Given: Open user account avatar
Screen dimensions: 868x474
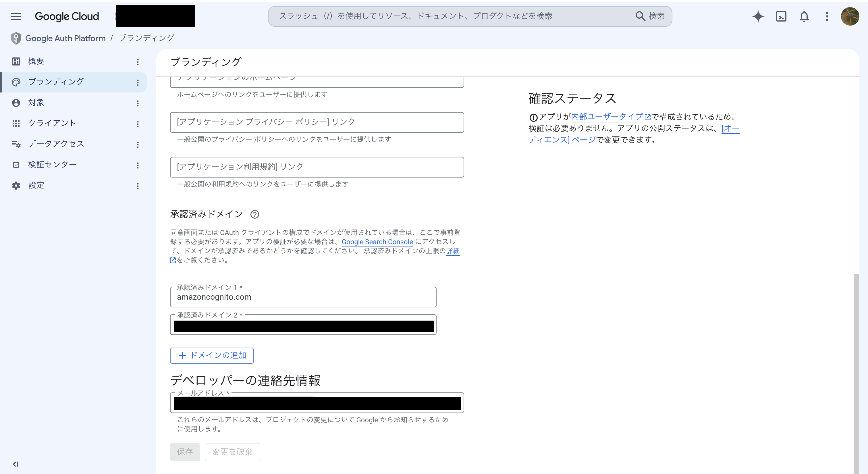Looking at the screenshot, I should coord(850,16).
